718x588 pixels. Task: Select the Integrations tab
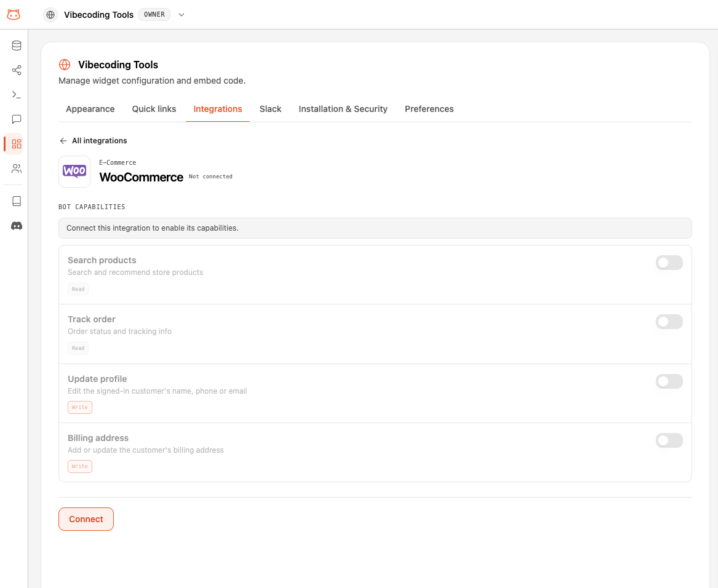218,109
